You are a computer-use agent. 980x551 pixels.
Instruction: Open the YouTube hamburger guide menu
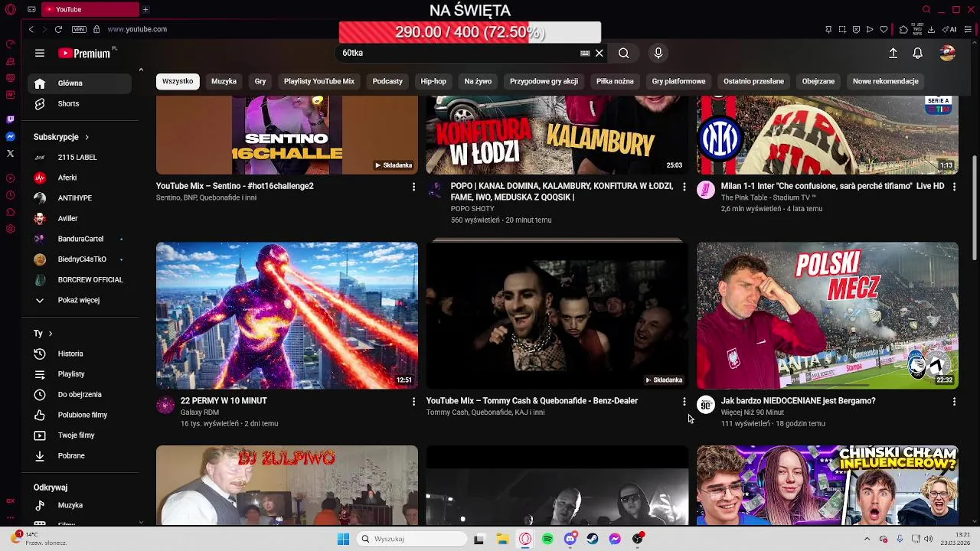40,53
